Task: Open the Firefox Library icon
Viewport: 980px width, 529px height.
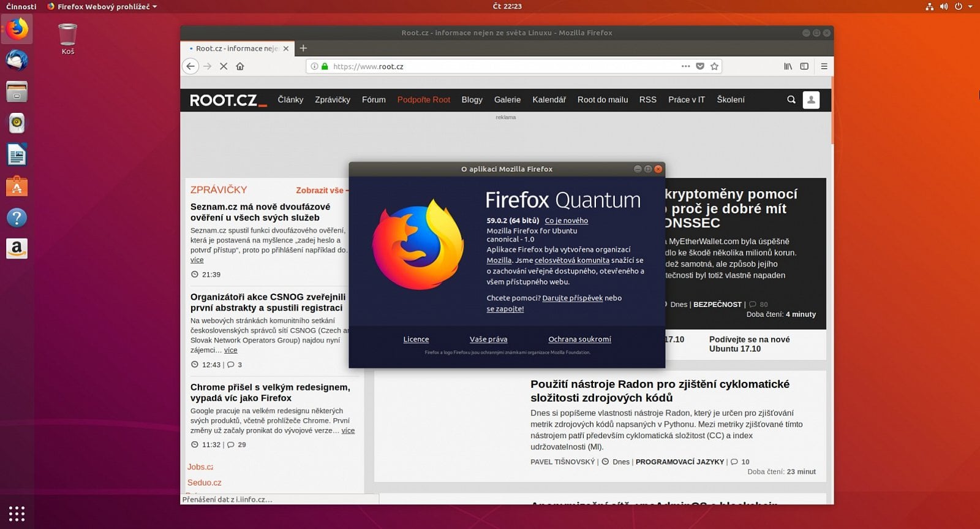Action: click(788, 66)
